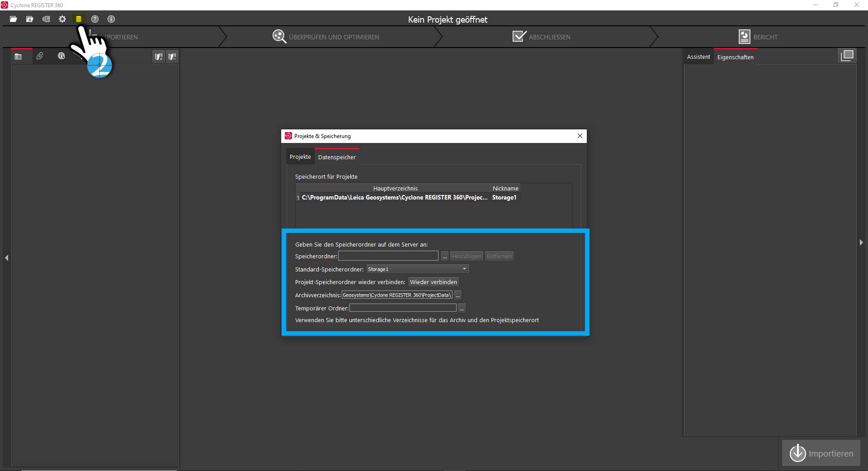
Task: Click the Überprüfen und Optimieren magnifier icon
Action: (279, 37)
